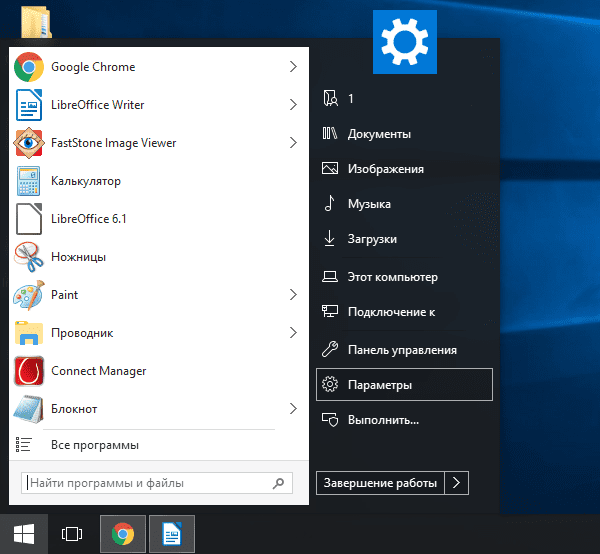This screenshot has height=554, width=600.
Task: Open the arrow next to Завершение работы
Action: (456, 483)
